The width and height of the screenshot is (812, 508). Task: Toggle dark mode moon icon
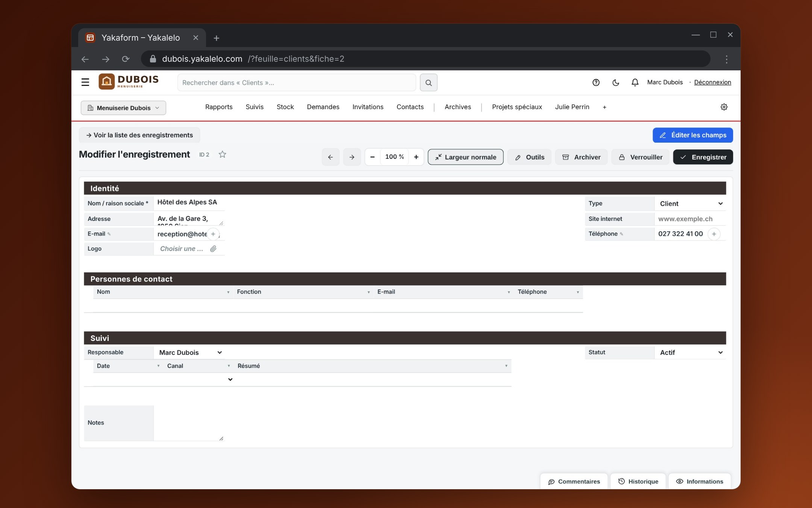tap(615, 82)
